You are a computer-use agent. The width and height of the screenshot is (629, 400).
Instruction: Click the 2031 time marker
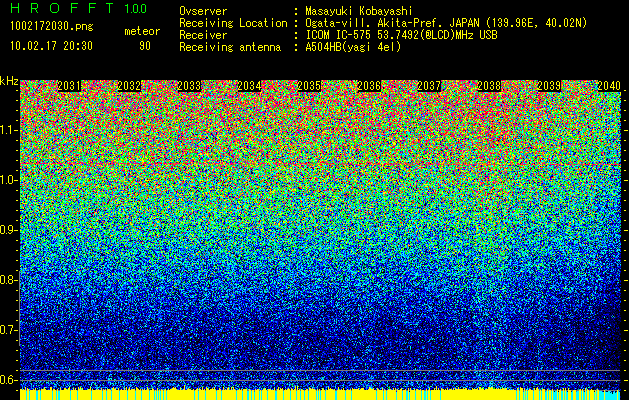(x=69, y=86)
